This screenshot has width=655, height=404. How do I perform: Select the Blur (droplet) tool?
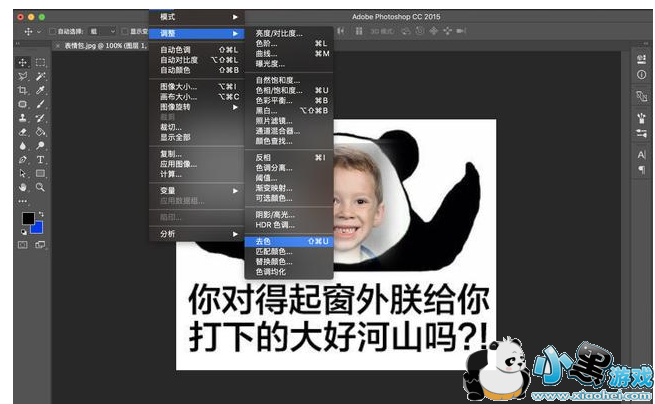[x=23, y=145]
